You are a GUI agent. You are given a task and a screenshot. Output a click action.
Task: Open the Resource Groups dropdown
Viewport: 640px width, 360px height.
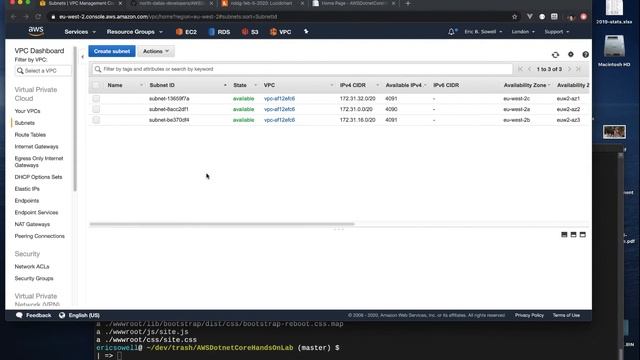pyautogui.click(x=135, y=32)
